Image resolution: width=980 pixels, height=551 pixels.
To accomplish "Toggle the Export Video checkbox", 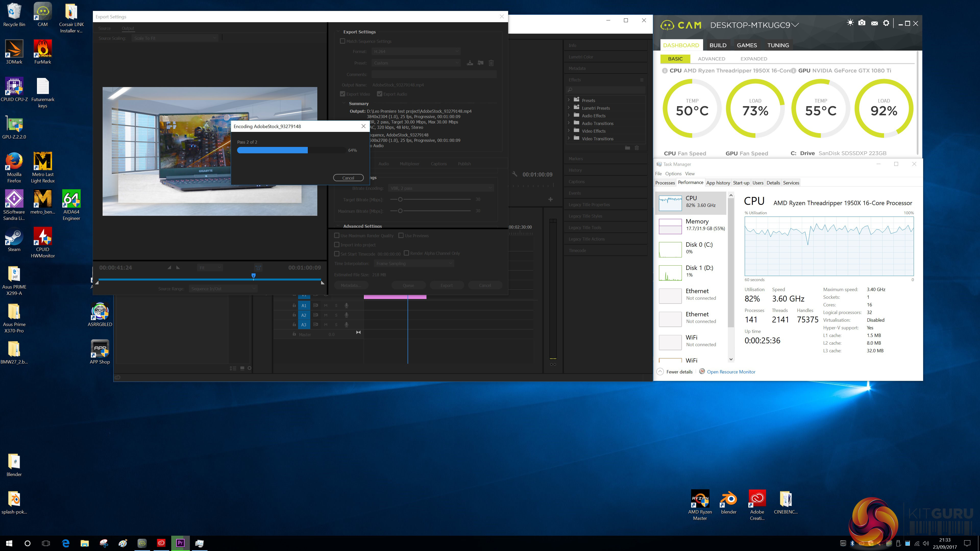I will 342,94.
